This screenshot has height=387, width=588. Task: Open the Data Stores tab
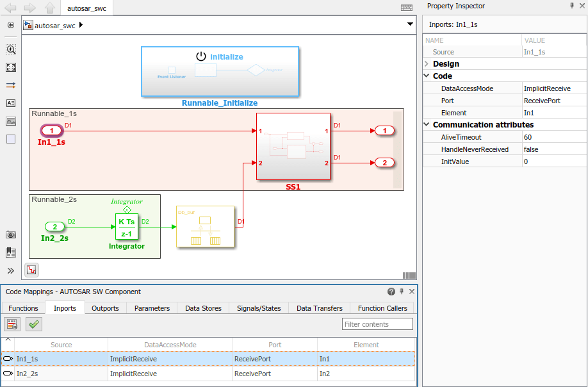click(x=203, y=308)
